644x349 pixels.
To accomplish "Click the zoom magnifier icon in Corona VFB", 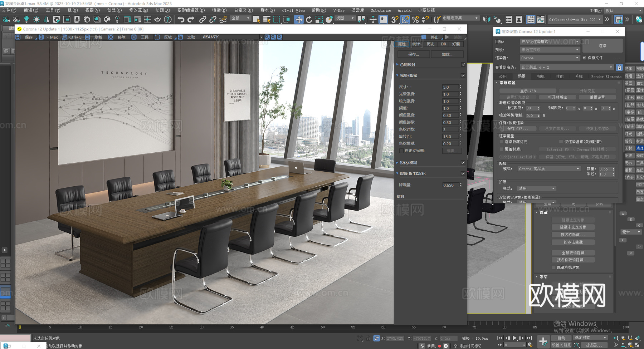I will [267, 37].
